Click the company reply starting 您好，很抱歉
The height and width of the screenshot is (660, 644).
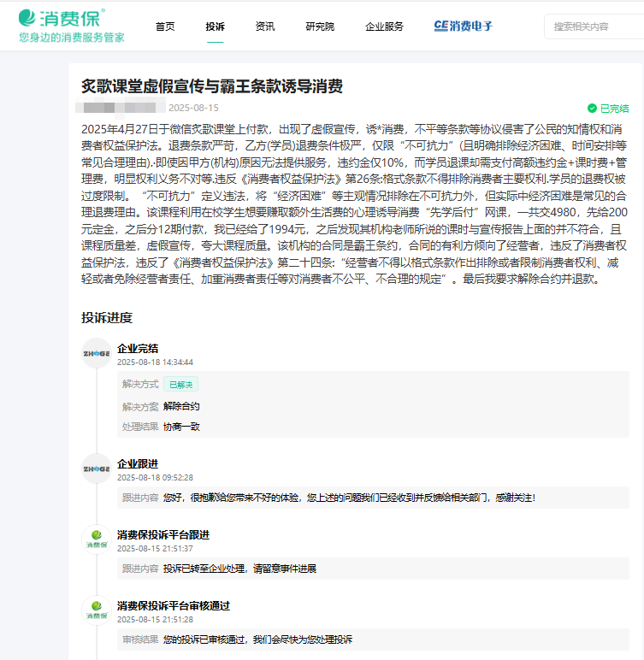click(349, 498)
